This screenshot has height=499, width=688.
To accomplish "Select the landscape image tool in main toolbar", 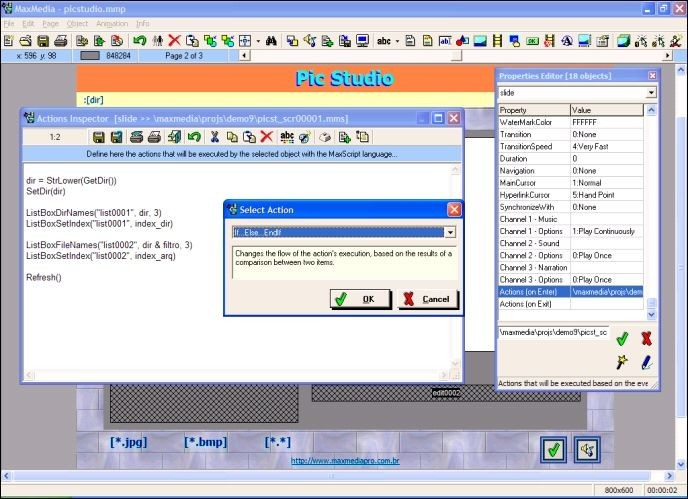I will 480,41.
